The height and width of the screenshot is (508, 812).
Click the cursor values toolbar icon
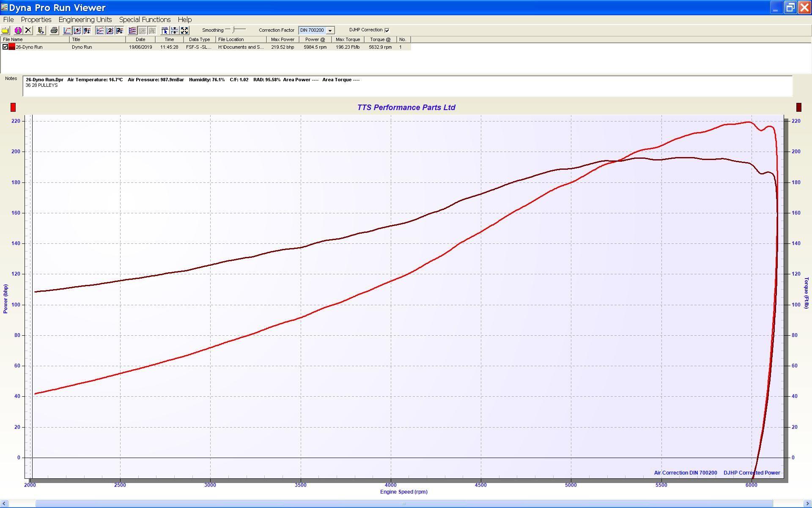[x=165, y=30]
